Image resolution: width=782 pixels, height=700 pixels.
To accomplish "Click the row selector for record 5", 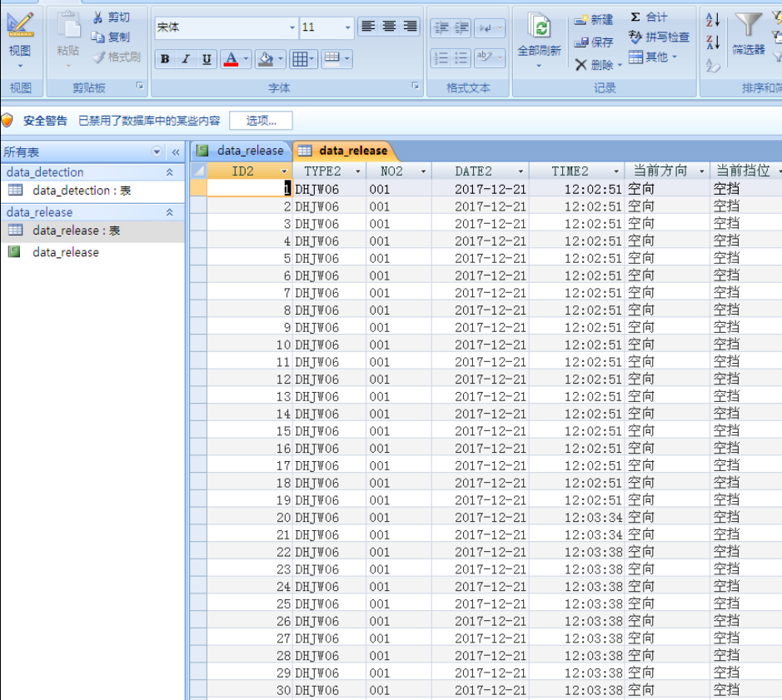I will pyautogui.click(x=198, y=258).
